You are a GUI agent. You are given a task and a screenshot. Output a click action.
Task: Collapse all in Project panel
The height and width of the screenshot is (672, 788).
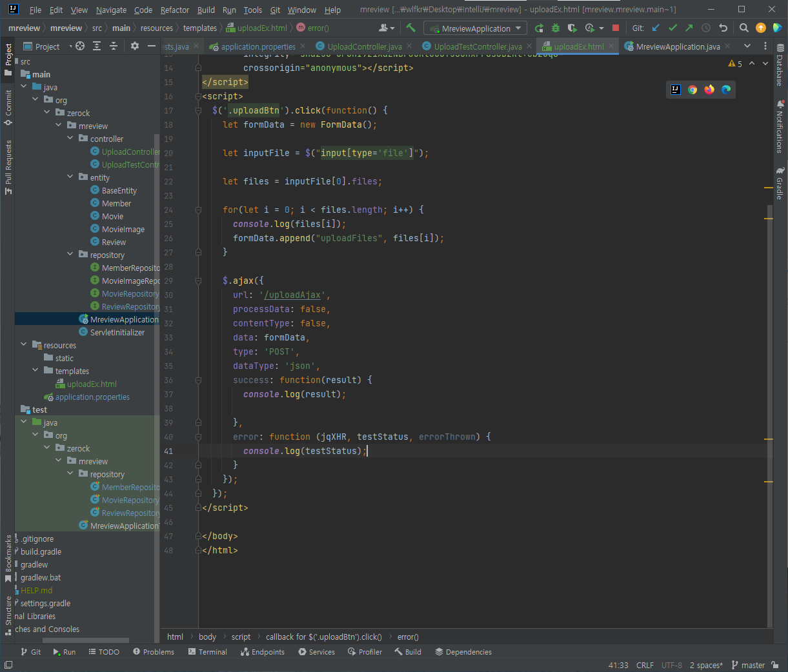(x=114, y=46)
